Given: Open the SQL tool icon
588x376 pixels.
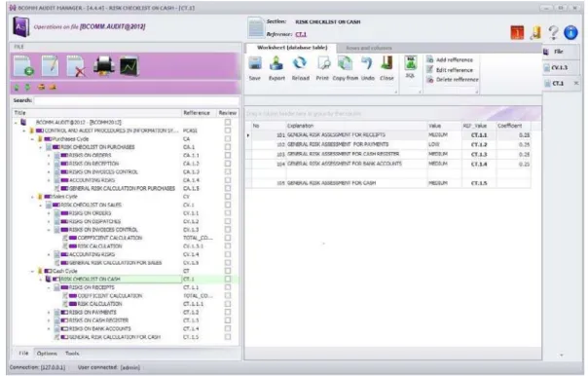Looking at the screenshot, I should click(x=411, y=63).
